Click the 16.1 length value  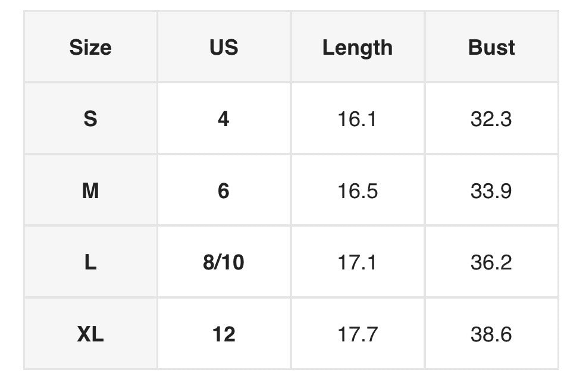358,119
